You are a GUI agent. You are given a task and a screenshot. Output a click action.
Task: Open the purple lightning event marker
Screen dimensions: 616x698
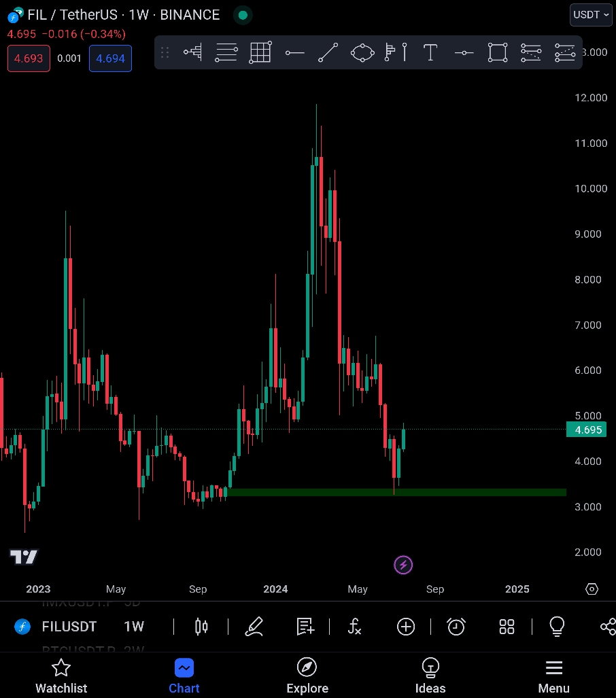[x=403, y=565]
